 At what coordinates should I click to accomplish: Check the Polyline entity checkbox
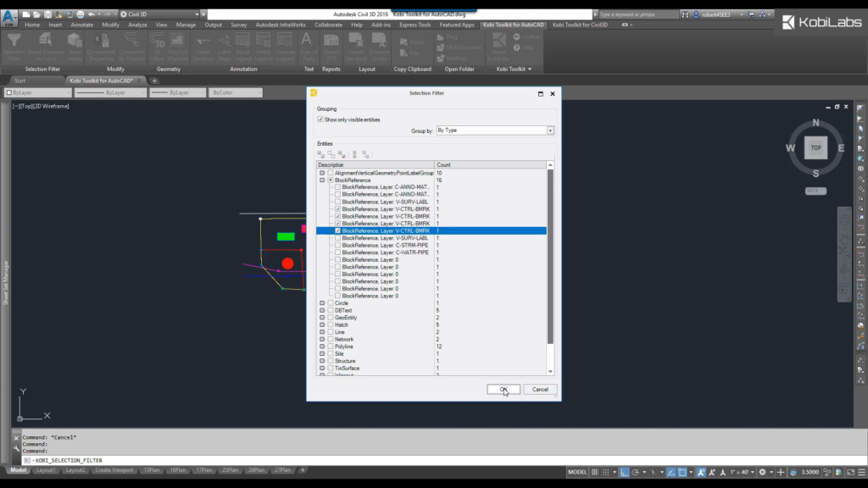(x=331, y=347)
